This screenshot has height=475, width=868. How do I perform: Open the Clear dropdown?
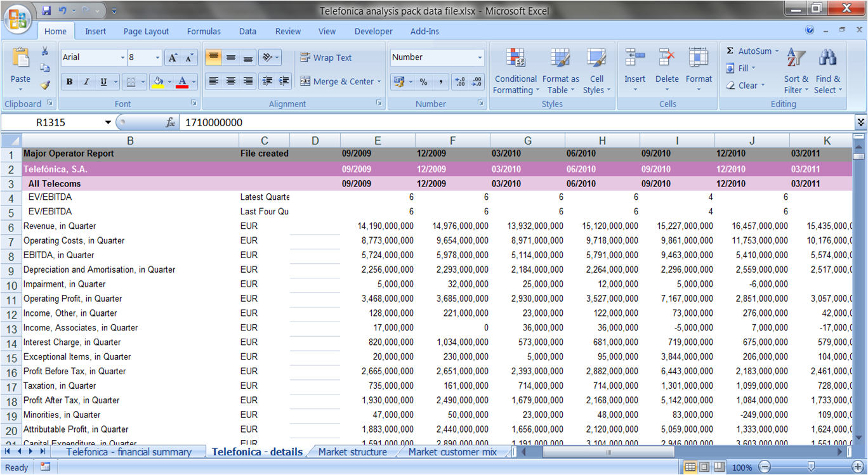[x=746, y=85]
